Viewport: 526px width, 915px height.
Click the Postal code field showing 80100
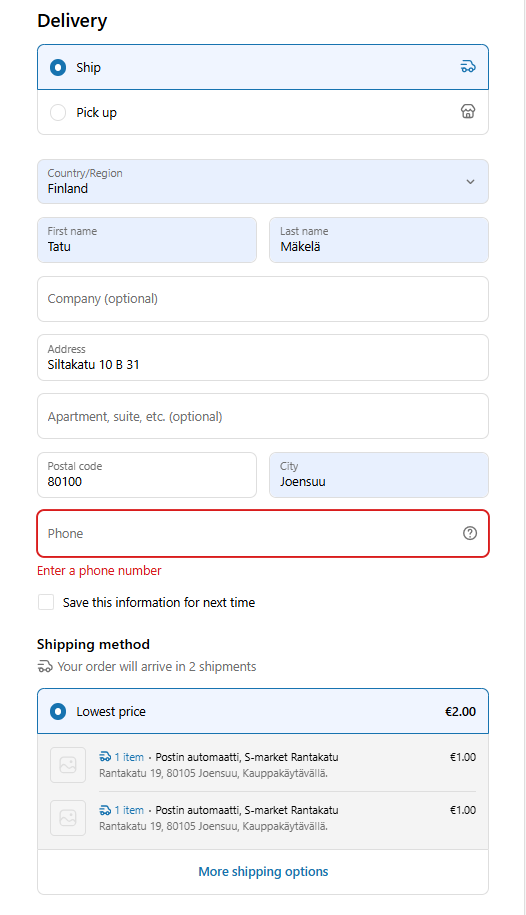point(147,474)
